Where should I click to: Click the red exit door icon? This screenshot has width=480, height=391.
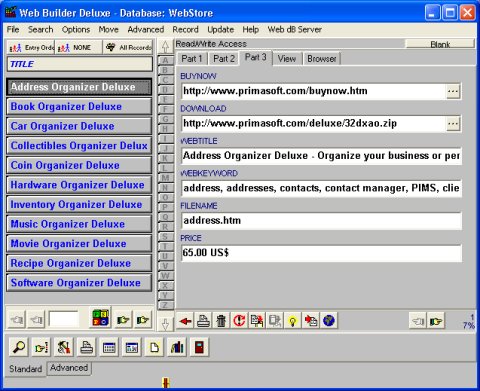pyautogui.click(x=199, y=347)
